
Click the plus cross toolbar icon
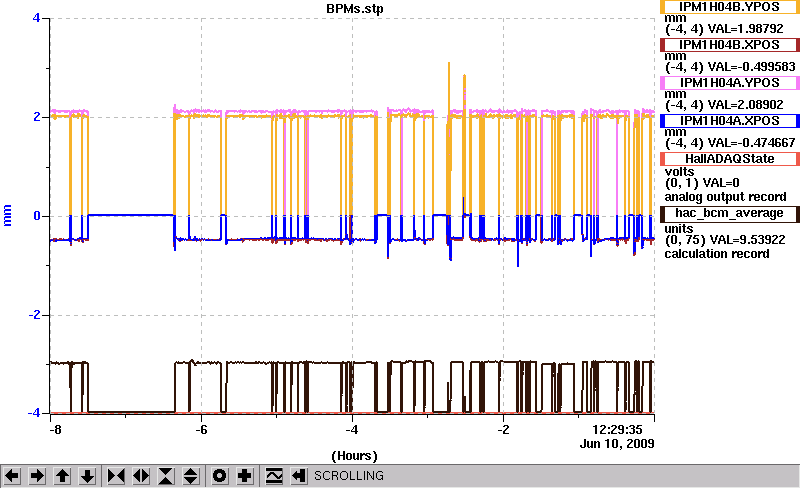pyautogui.click(x=245, y=476)
